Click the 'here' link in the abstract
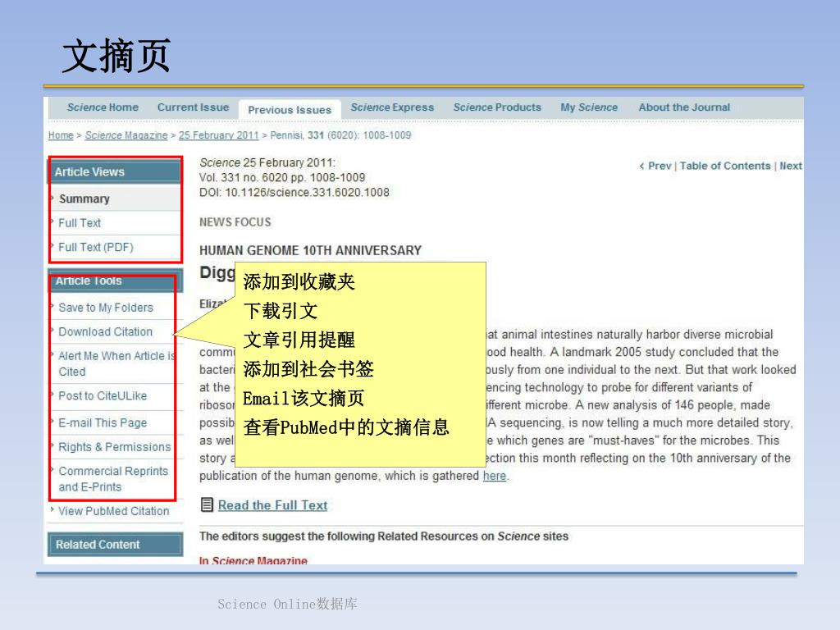This screenshot has width=840, height=630. (x=495, y=476)
